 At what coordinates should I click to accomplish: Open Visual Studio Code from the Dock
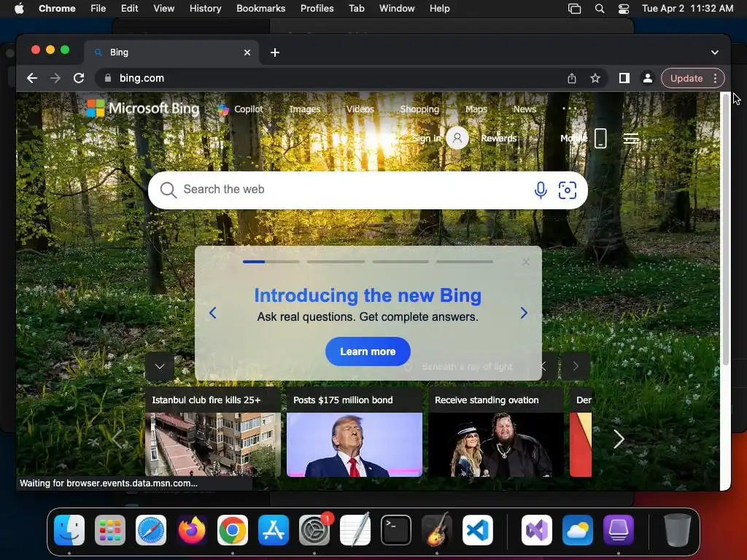(477, 530)
